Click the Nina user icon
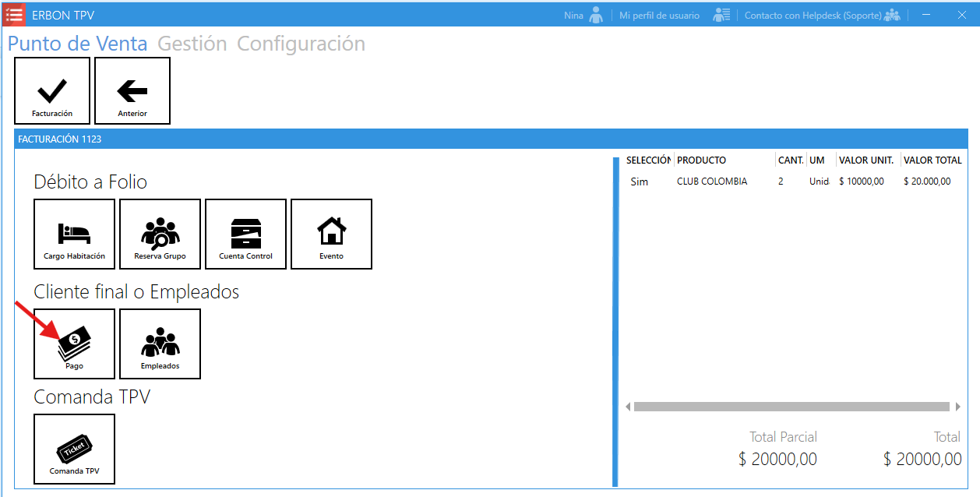This screenshot has height=497, width=980. pos(596,16)
